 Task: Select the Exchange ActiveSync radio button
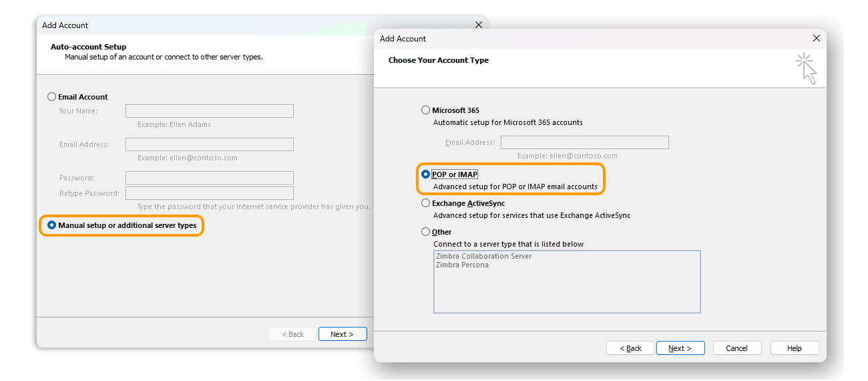(x=426, y=203)
